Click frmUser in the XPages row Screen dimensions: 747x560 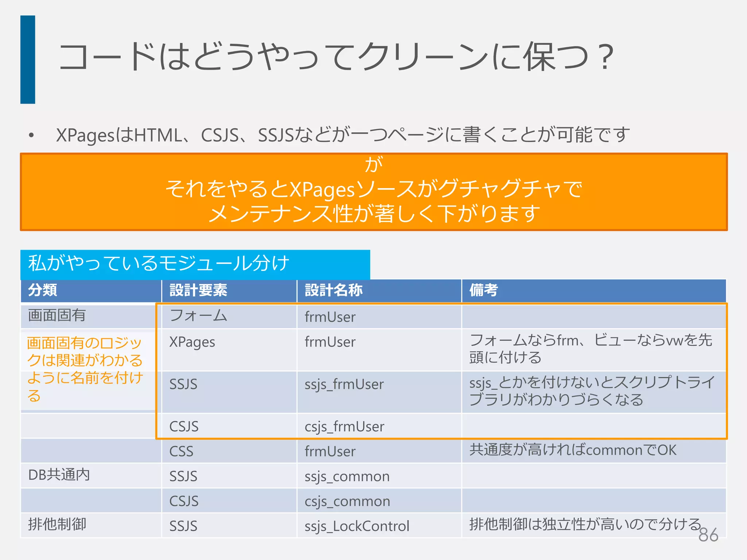[x=330, y=342]
